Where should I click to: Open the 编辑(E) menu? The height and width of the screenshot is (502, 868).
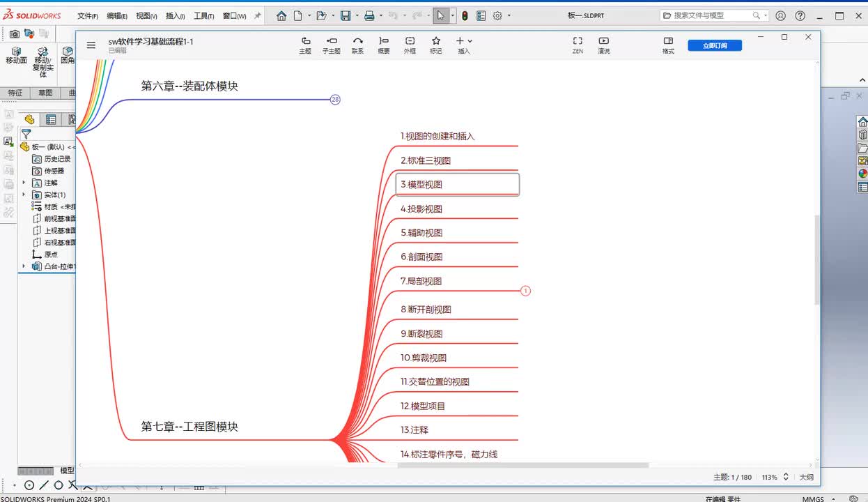tap(117, 15)
